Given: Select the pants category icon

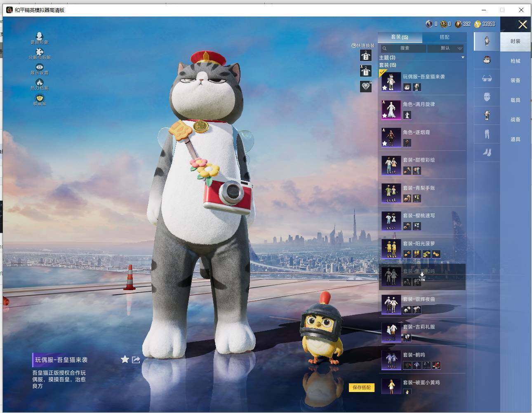Looking at the screenshot, I should pos(487,134).
